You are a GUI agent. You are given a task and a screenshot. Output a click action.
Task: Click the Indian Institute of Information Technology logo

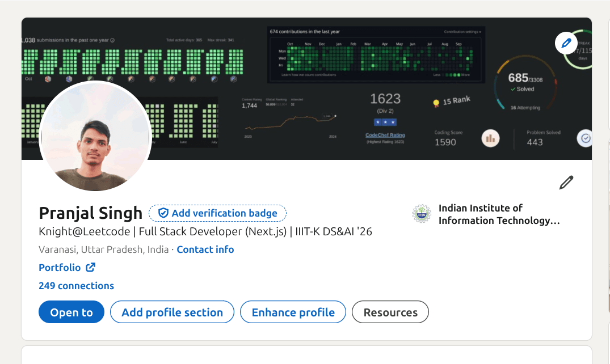click(x=422, y=214)
